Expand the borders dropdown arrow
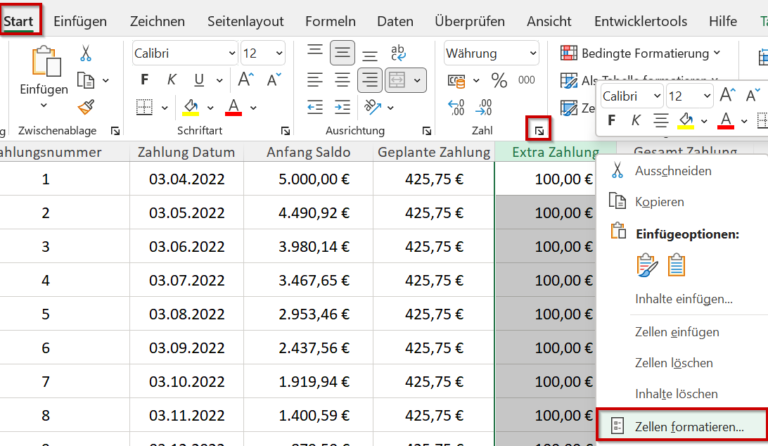This screenshot has height=446, width=768. (x=165, y=108)
